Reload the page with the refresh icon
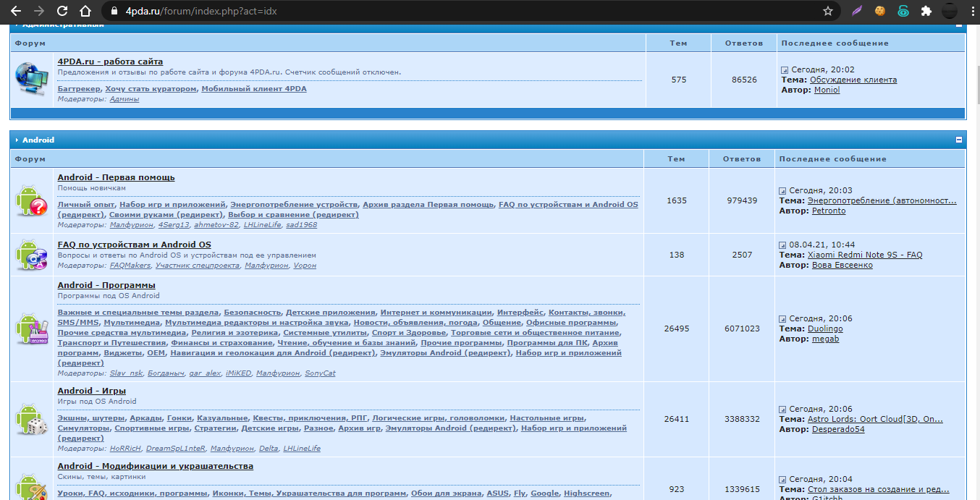Screen dimensions: 980x500 pos(62,11)
